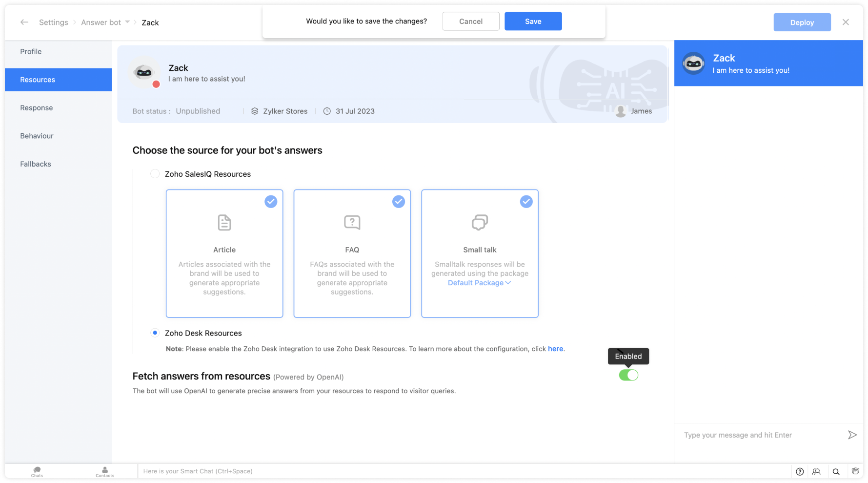The image size is (868, 483).
Task: Click the Smart Chat input bar
Action: click(x=464, y=471)
